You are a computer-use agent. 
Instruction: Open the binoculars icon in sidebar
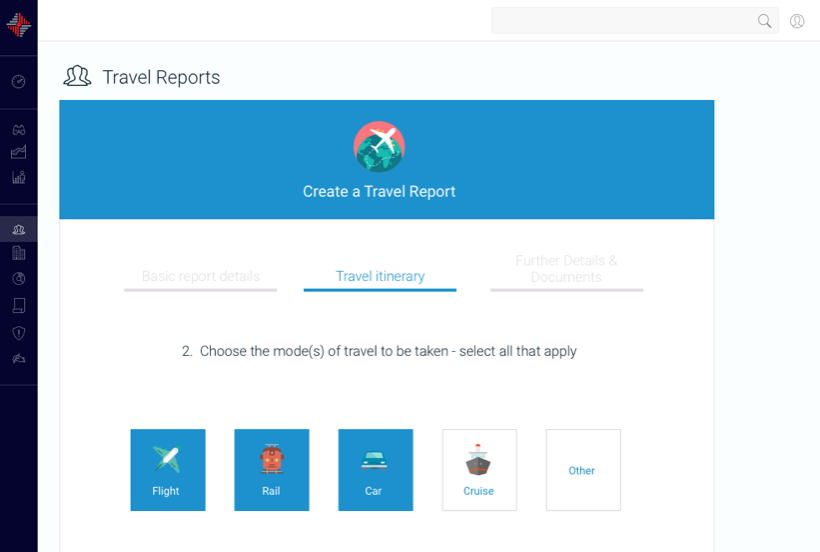18,130
